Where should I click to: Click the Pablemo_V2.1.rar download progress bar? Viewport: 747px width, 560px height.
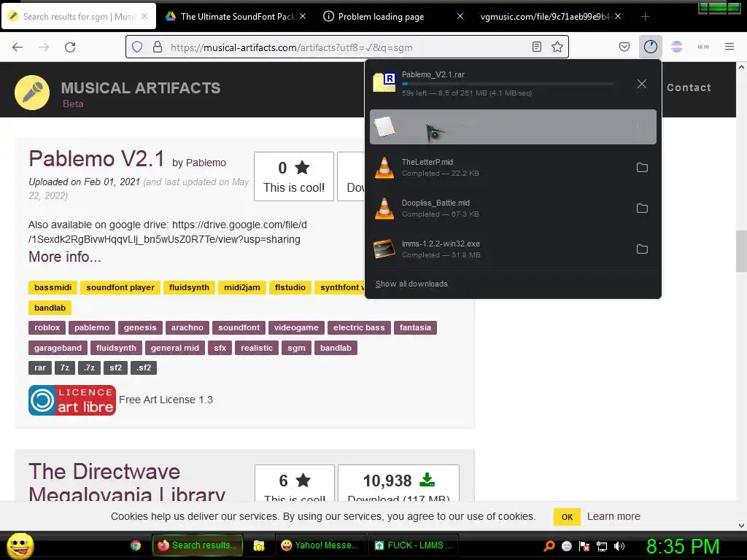point(508,84)
